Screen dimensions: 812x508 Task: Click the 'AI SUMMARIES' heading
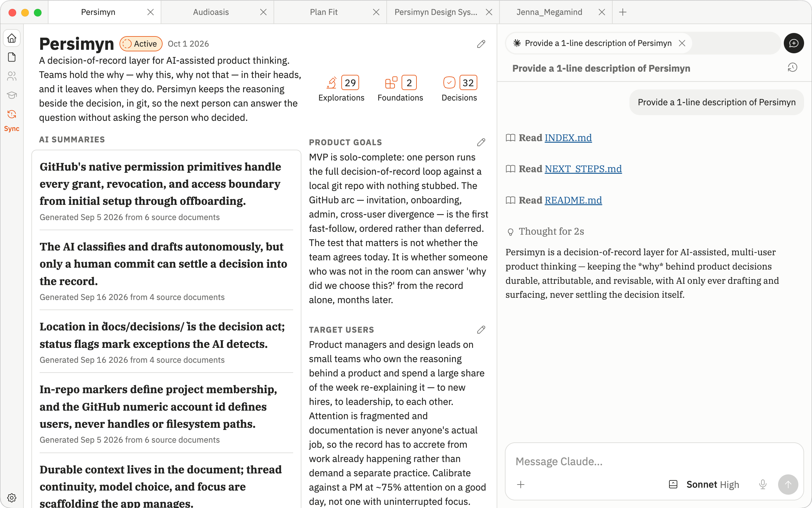point(72,140)
